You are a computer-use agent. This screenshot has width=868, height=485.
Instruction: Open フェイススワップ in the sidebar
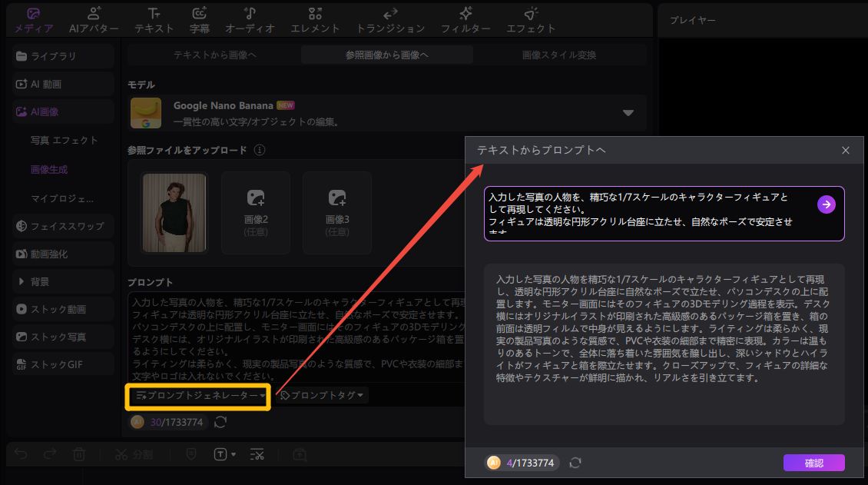tap(63, 226)
